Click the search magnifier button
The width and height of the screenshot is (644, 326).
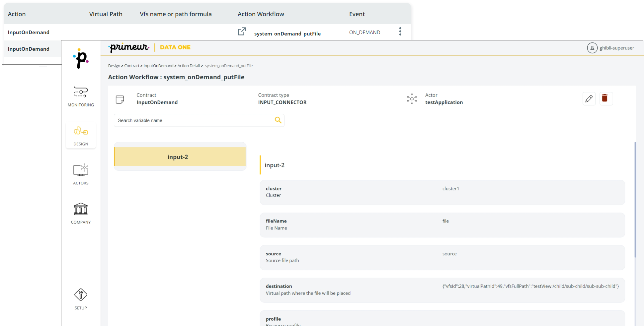point(278,120)
